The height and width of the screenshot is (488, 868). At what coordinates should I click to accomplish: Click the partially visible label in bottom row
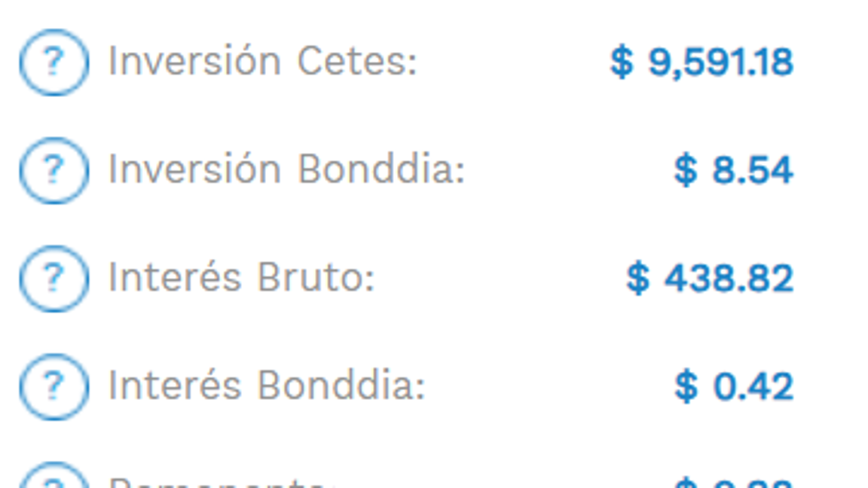(219, 482)
